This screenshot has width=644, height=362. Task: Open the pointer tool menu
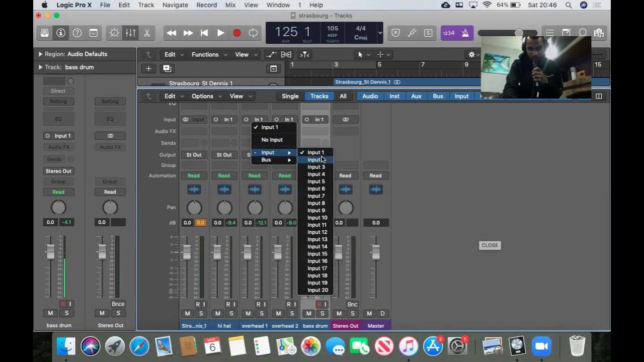point(363,54)
